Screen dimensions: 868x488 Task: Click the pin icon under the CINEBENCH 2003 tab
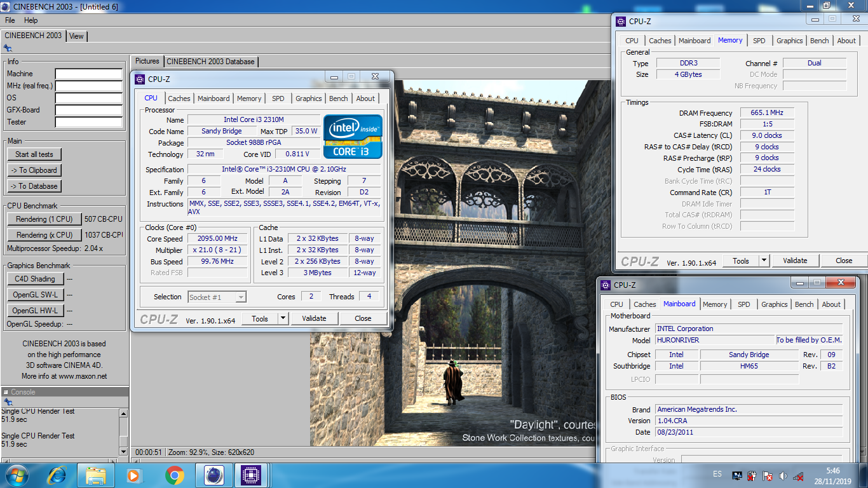(x=8, y=48)
